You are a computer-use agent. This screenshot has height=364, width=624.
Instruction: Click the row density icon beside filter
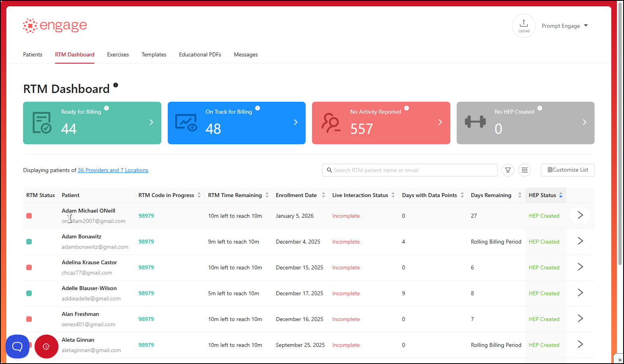click(525, 170)
